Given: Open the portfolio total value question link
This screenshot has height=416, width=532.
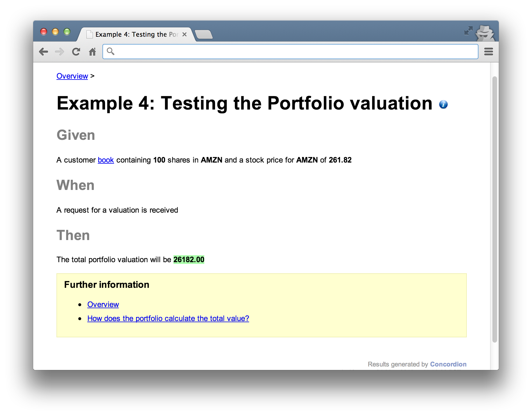Looking at the screenshot, I should coord(168,318).
